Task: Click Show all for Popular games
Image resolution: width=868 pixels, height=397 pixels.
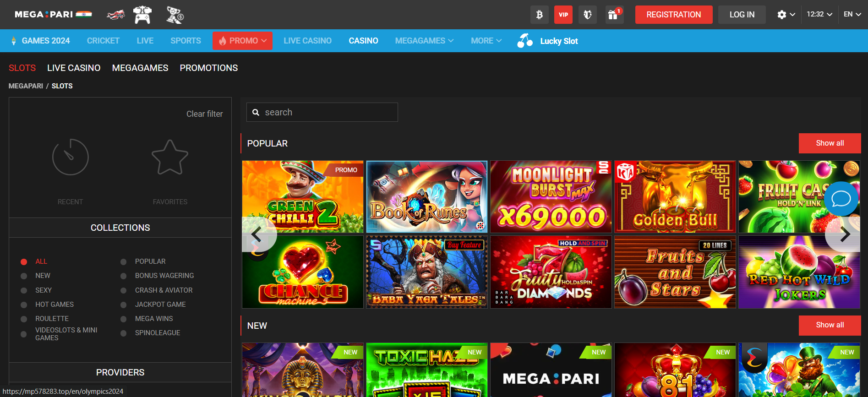Action: tap(830, 143)
